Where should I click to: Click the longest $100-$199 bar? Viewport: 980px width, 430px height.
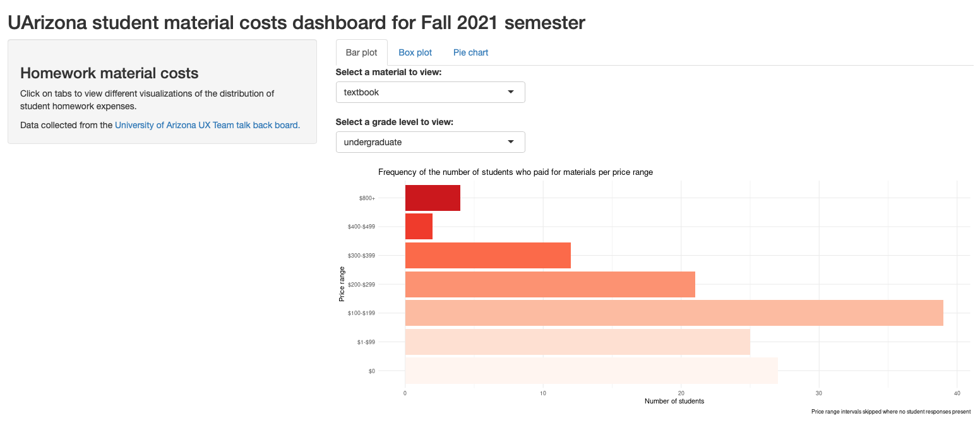[x=674, y=313]
